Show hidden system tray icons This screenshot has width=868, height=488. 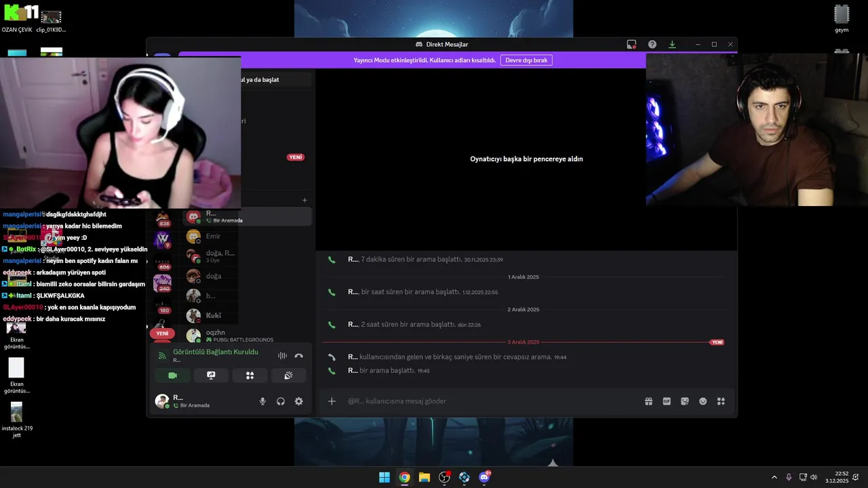click(x=774, y=477)
